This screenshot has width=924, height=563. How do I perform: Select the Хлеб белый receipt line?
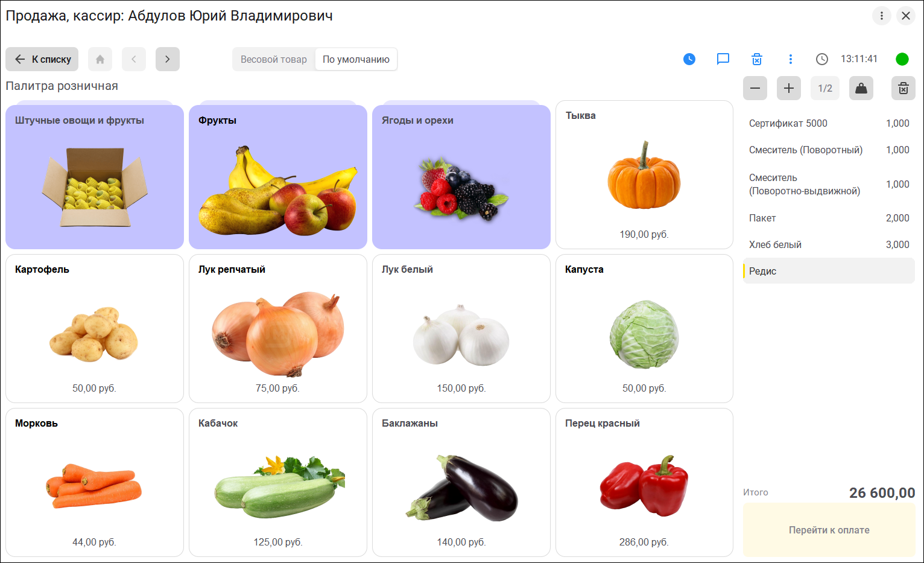point(829,244)
